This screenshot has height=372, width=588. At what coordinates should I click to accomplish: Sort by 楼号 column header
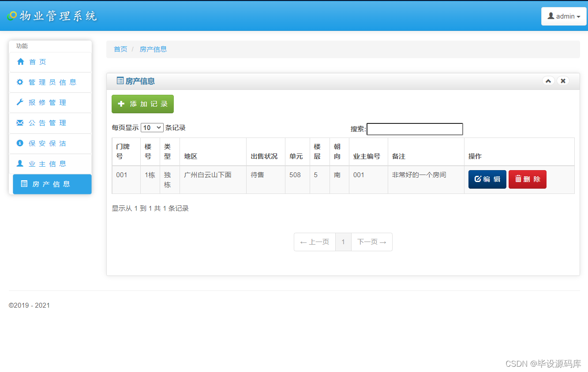[150, 152]
